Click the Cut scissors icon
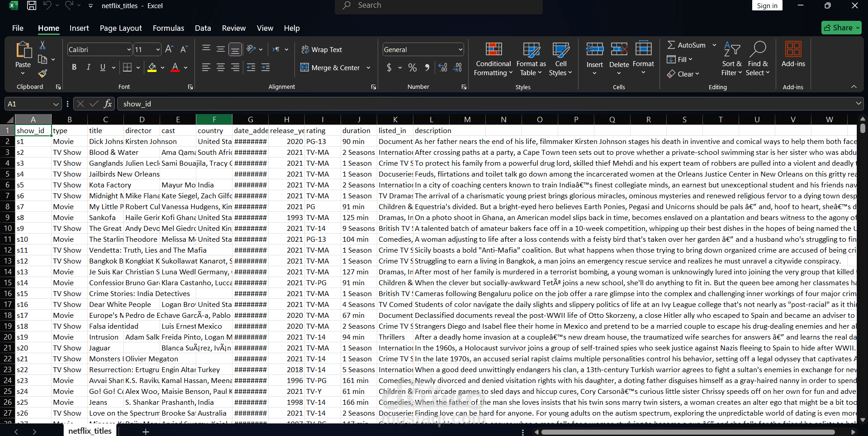This screenshot has width=868, height=436. pos(43,45)
